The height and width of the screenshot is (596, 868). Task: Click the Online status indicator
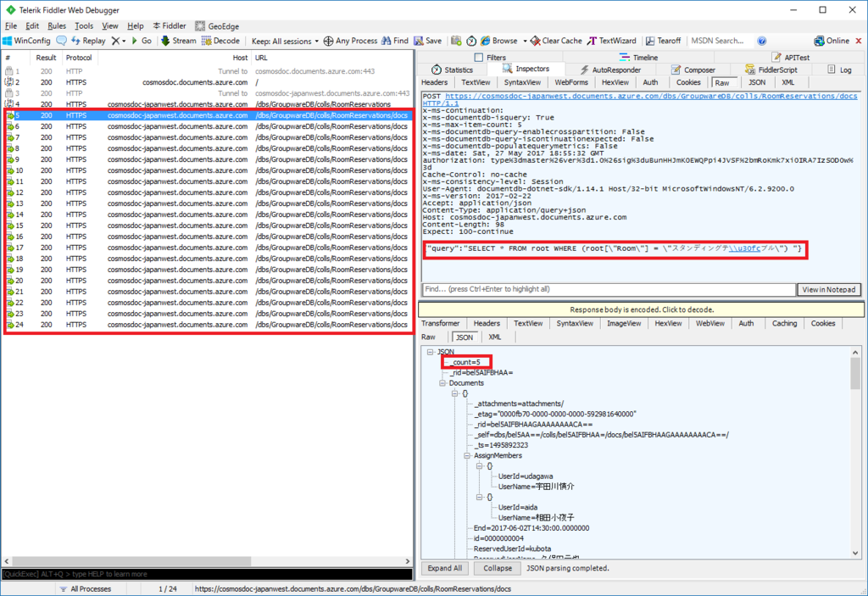tap(832, 41)
